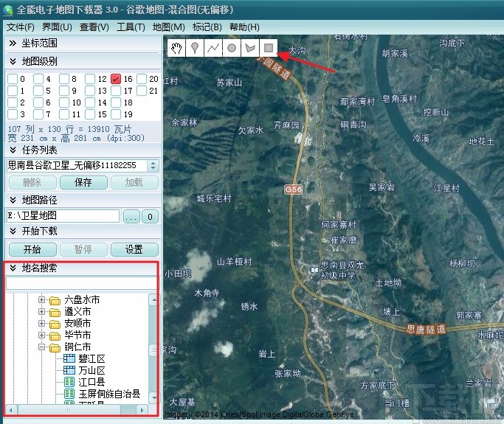
Task: Collapse the 地名搜索 panel
Action: [13, 268]
